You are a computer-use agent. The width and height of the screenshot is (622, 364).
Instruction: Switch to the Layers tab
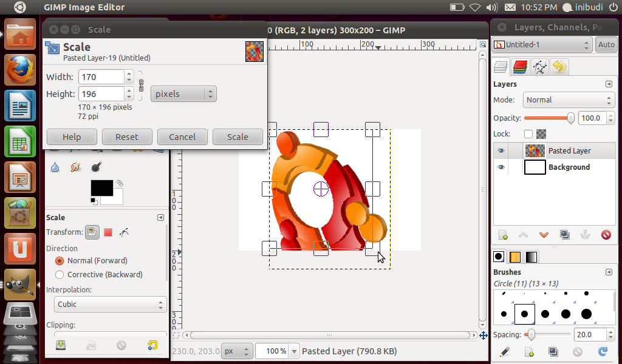pos(501,67)
